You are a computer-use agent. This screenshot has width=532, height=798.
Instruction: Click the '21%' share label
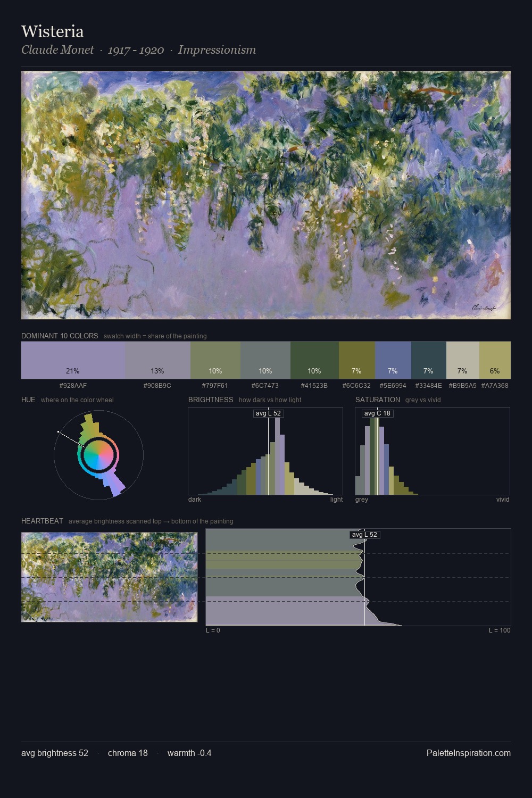[73, 371]
